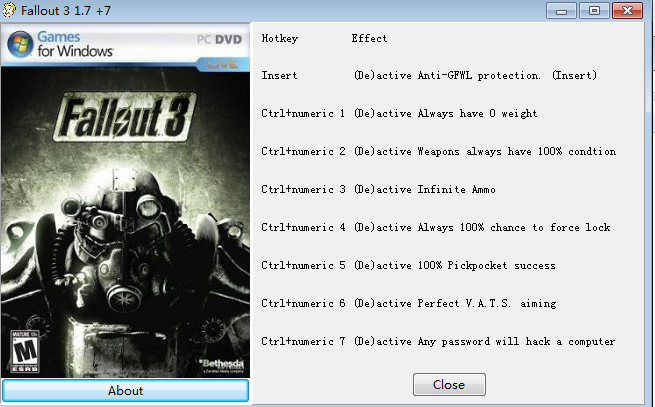Click the Games for Windows logo

point(60,44)
